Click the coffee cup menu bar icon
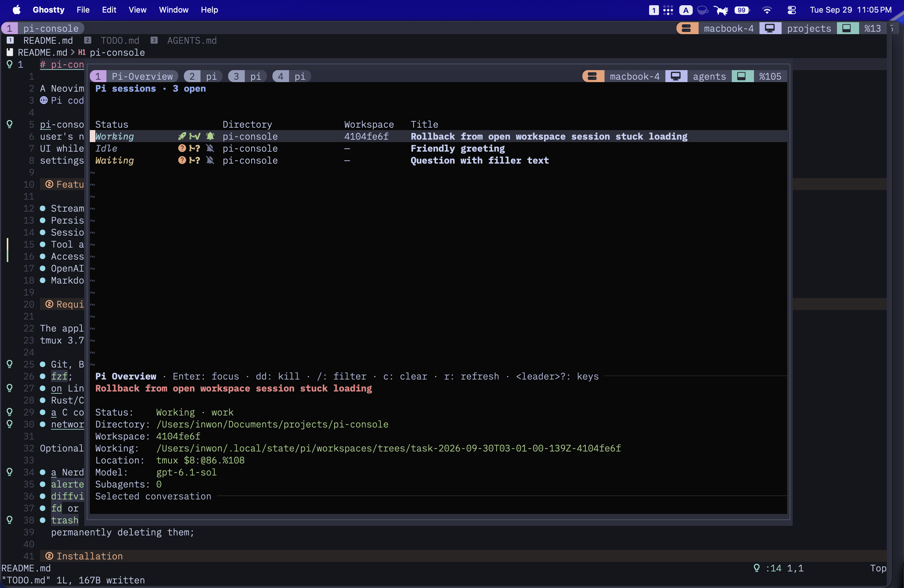This screenshot has height=588, width=904. (x=703, y=10)
